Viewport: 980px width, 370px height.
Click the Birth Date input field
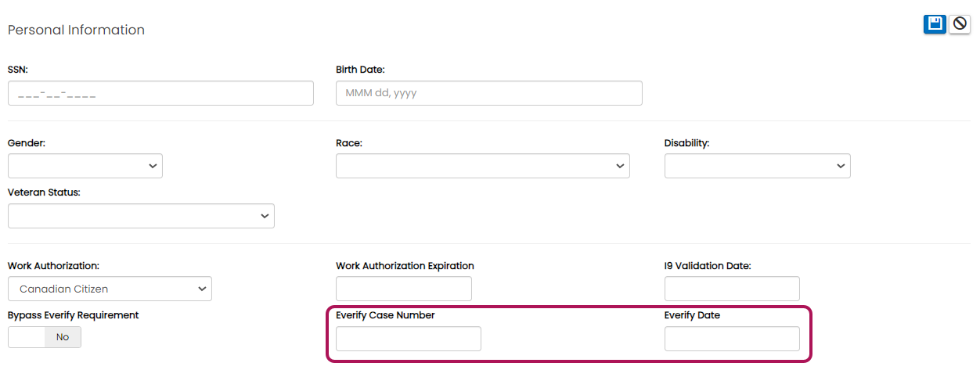pyautogui.click(x=489, y=93)
